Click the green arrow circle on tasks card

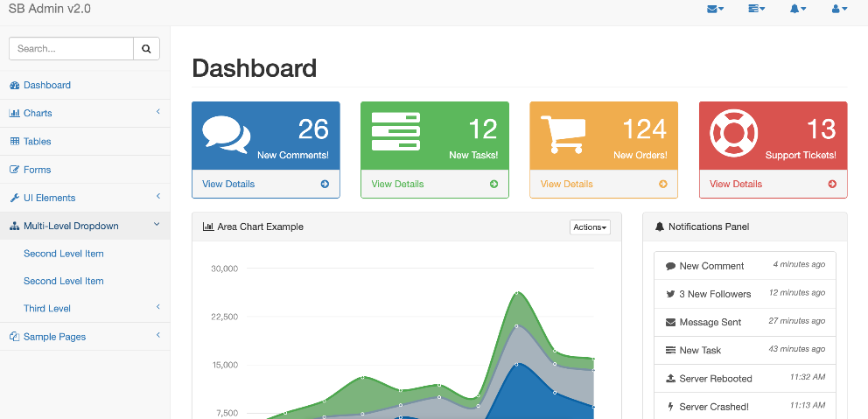click(x=493, y=184)
